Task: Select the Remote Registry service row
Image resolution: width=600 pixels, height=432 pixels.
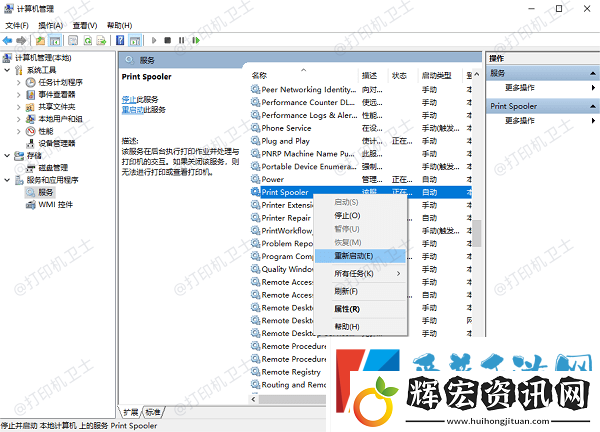Action: pyautogui.click(x=288, y=372)
